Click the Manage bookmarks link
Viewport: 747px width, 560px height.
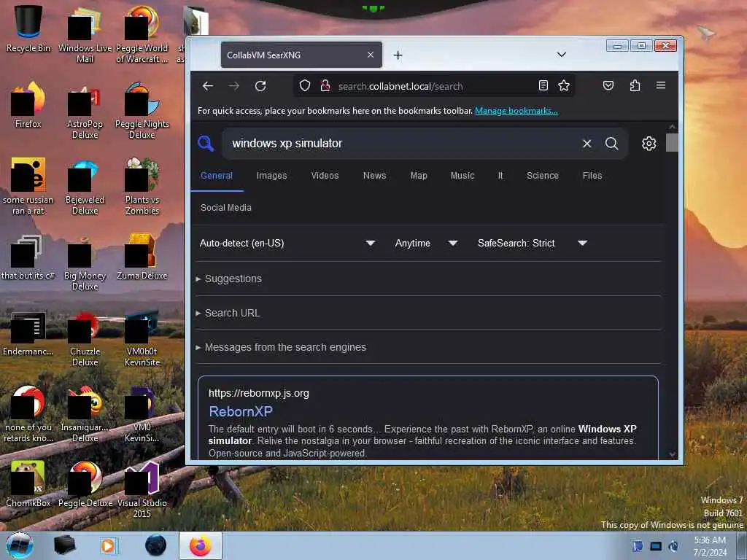[x=516, y=111]
